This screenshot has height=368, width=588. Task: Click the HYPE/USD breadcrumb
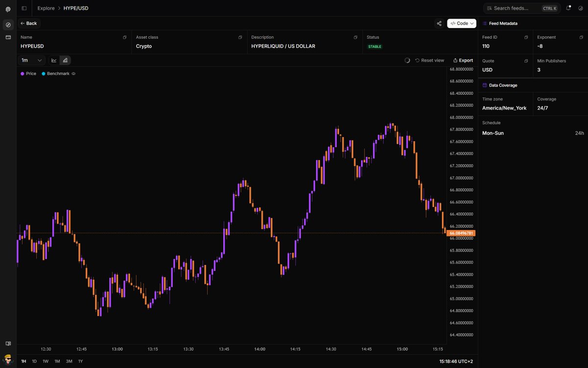[76, 8]
